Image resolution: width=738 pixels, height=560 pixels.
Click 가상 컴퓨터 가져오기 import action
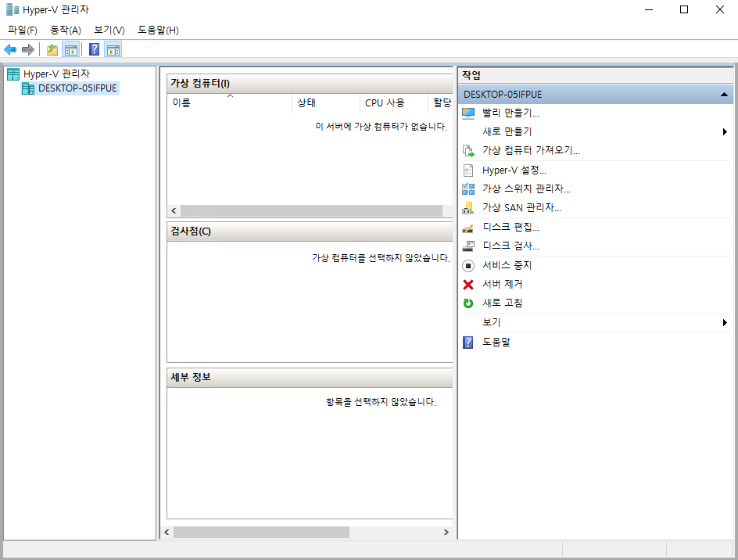click(531, 150)
